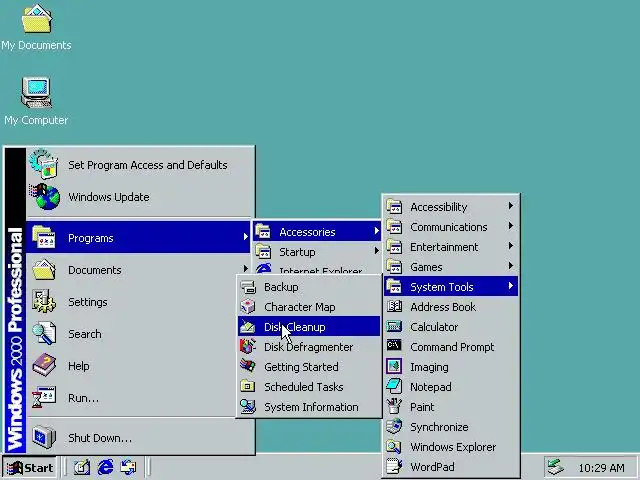Click the taskbar clock showing 10:29 AM
The height and width of the screenshot is (480, 640).
click(x=601, y=468)
